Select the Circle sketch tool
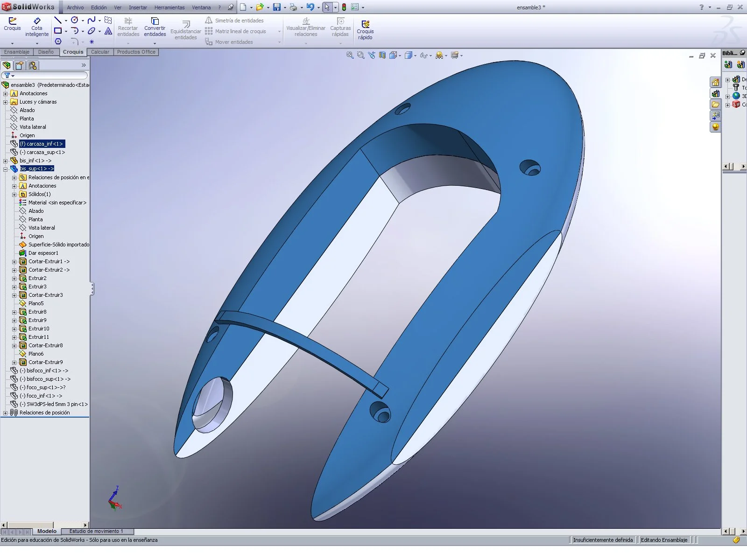The width and height of the screenshot is (747, 560). pos(75,20)
